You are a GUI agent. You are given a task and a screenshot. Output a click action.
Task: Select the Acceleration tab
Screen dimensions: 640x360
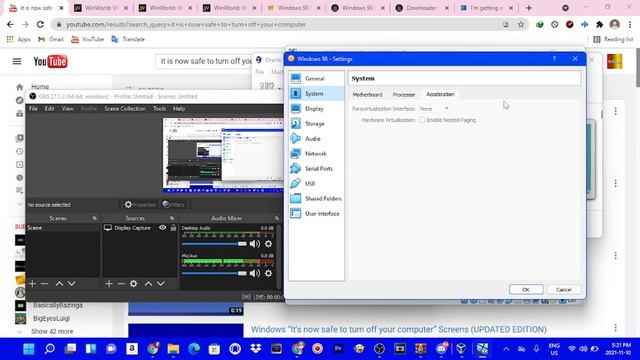point(440,94)
